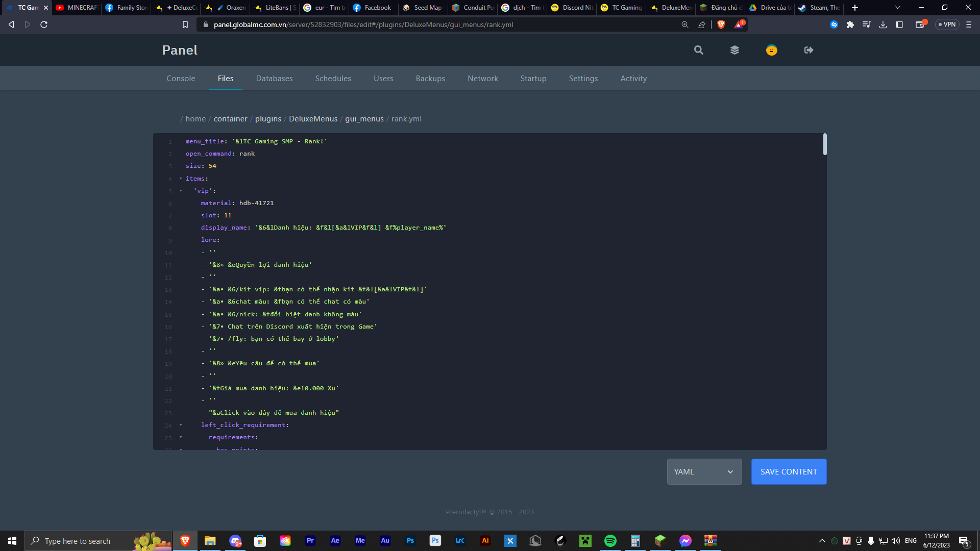Click the editor vertical scrollbar thumb

[824, 144]
